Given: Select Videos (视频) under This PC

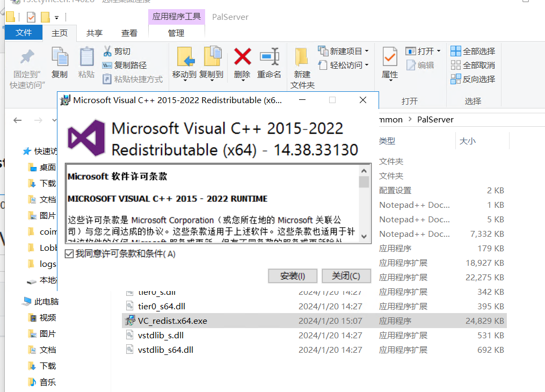Looking at the screenshot, I should (42, 318).
